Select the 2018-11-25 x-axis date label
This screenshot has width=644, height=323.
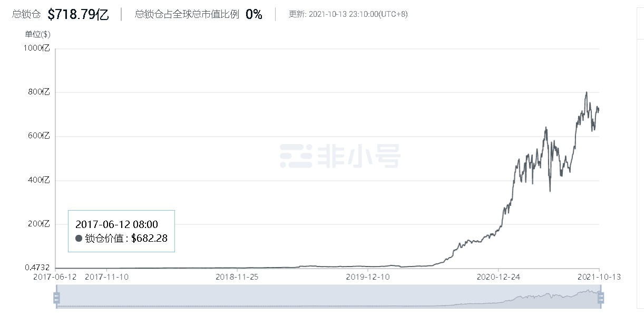(237, 277)
